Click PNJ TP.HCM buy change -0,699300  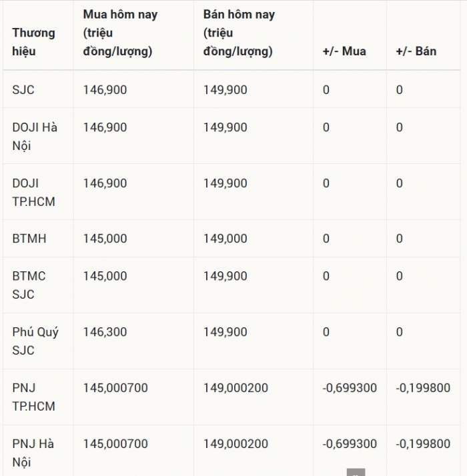(x=350, y=387)
